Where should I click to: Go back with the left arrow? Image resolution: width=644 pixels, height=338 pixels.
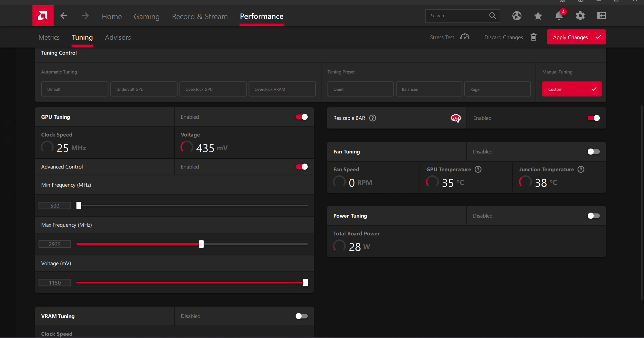click(64, 16)
